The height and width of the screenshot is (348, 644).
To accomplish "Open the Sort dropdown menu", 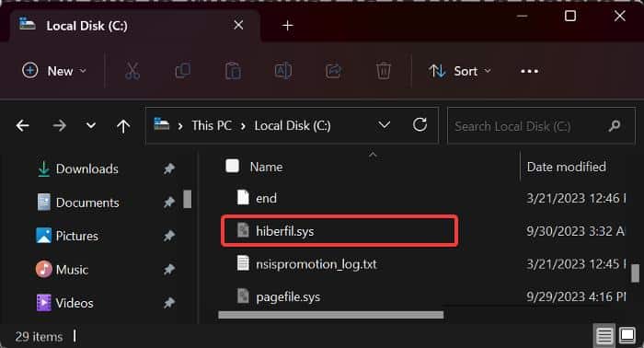I will tap(460, 71).
